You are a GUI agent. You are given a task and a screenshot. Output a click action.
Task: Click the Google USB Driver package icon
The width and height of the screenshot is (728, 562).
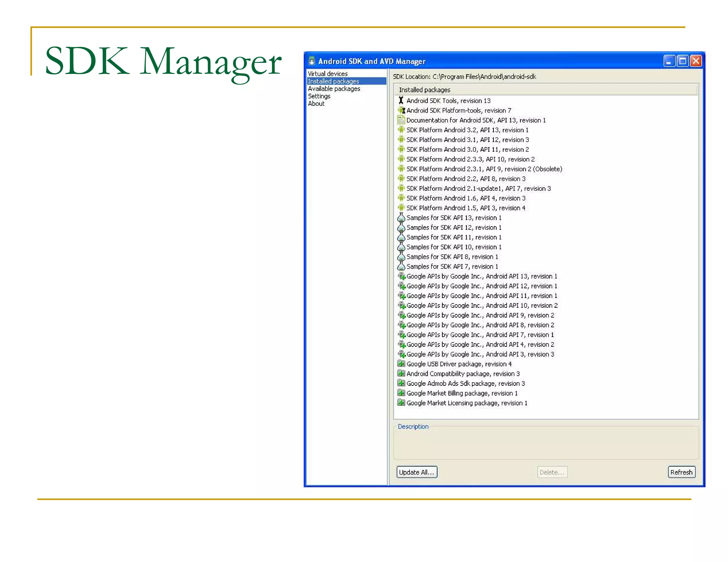(401, 364)
